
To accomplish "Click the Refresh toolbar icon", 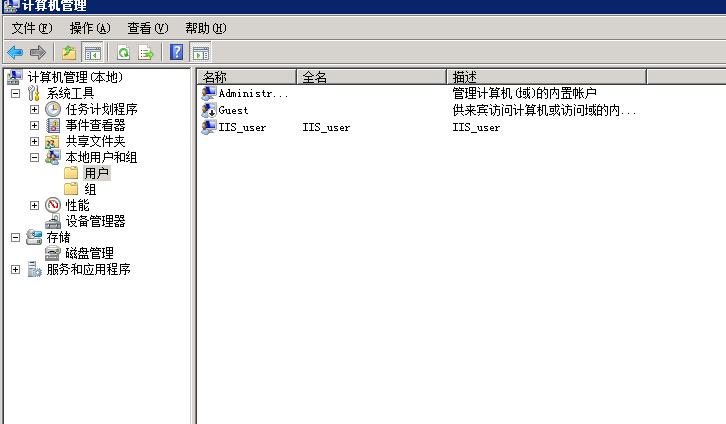I will click(x=123, y=52).
